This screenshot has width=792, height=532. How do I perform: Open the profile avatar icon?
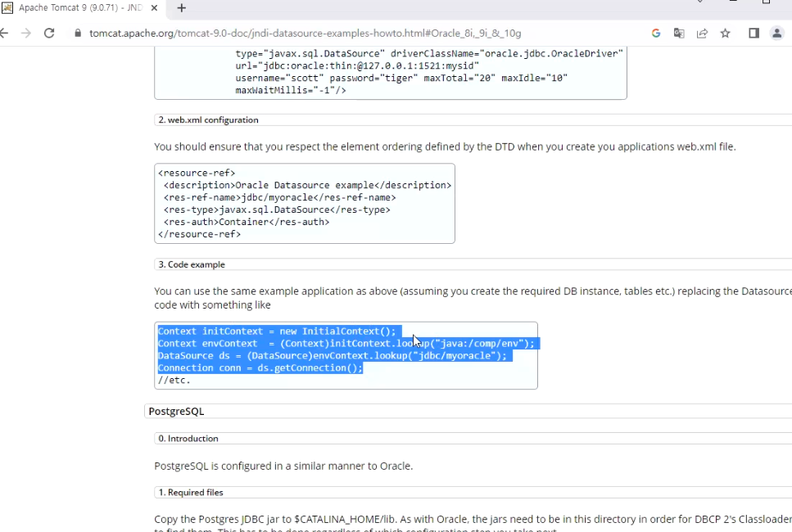click(776, 34)
